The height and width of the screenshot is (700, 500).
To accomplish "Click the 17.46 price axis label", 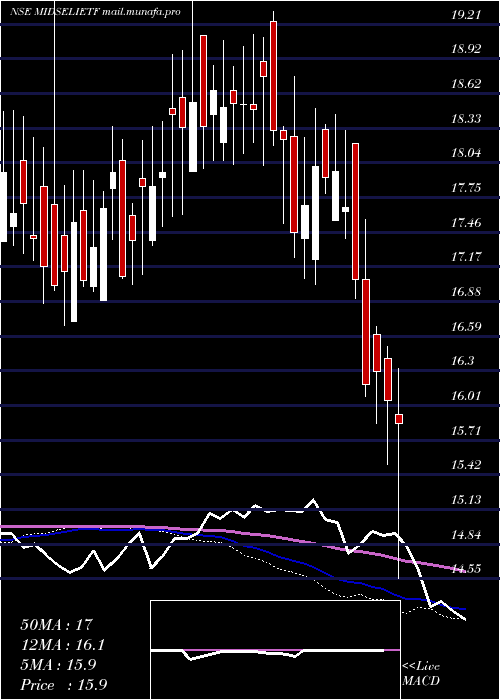I will tap(466, 222).
